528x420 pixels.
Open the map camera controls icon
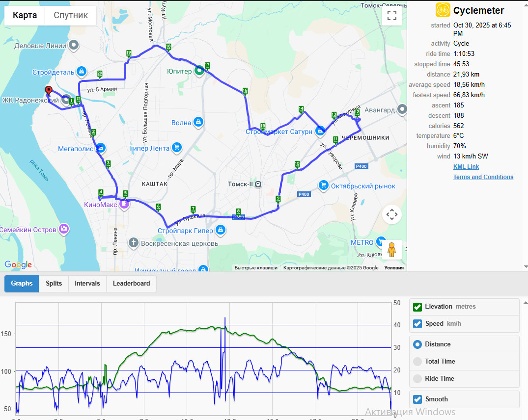391,214
